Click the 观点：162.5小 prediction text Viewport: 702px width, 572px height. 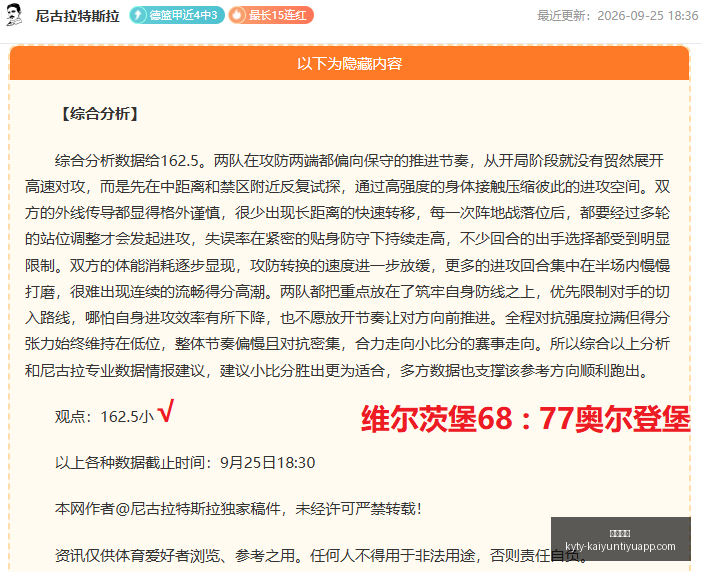coord(105,417)
